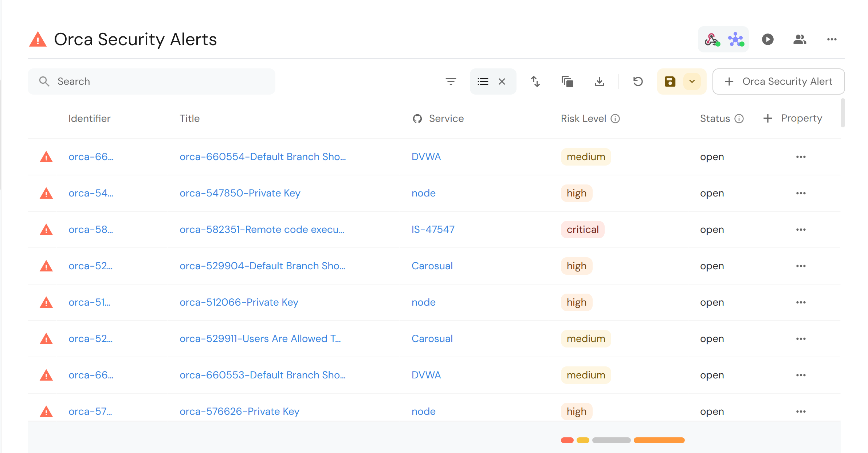
Task: Add new Orca Security Alert button
Action: (778, 82)
